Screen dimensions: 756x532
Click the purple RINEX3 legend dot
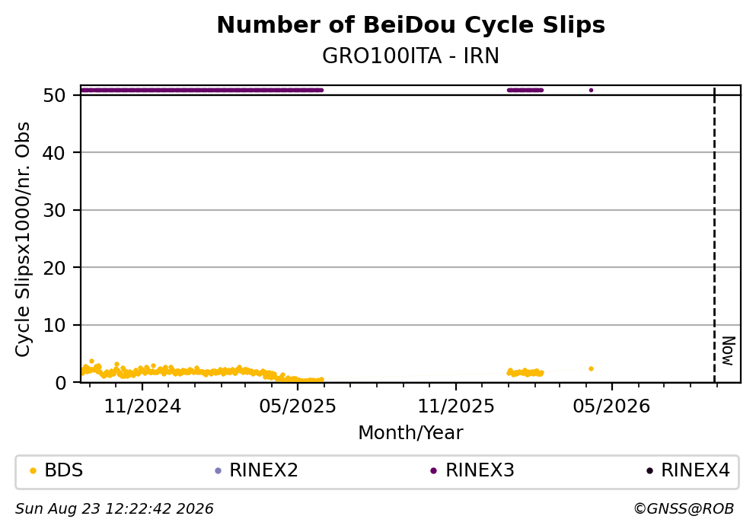tap(433, 471)
